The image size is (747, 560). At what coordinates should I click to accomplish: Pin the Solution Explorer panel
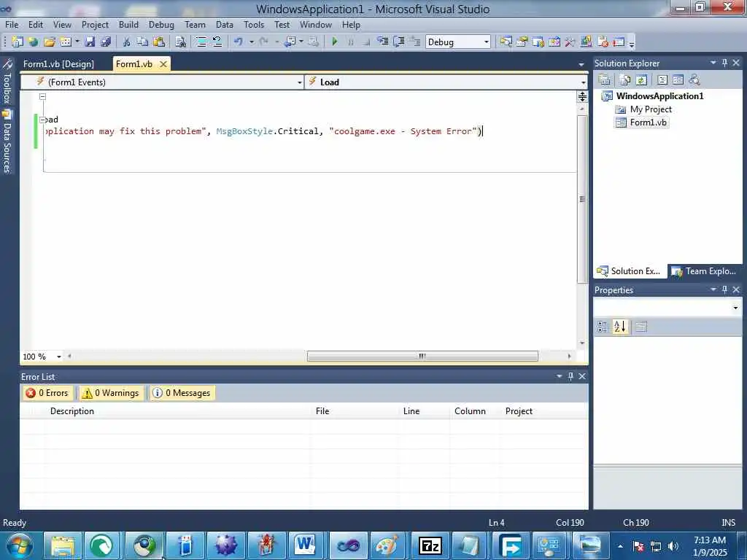click(x=724, y=63)
